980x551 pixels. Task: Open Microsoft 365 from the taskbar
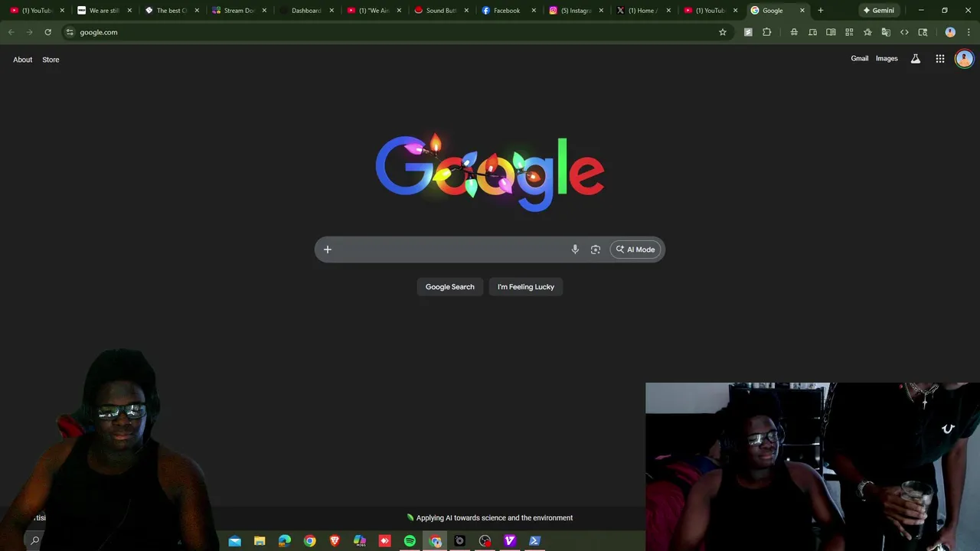(x=360, y=541)
